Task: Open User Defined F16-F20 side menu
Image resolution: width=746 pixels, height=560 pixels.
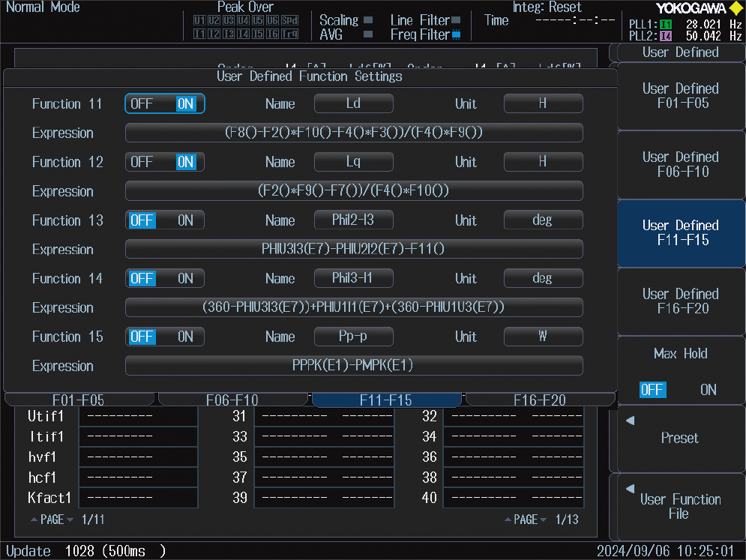Action: point(680,301)
